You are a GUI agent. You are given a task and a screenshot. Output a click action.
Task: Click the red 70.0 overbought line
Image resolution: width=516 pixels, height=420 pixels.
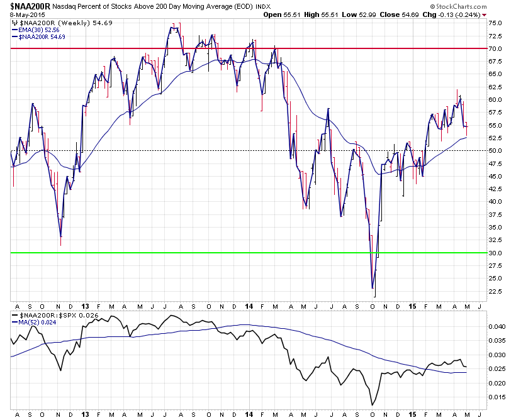(249, 48)
